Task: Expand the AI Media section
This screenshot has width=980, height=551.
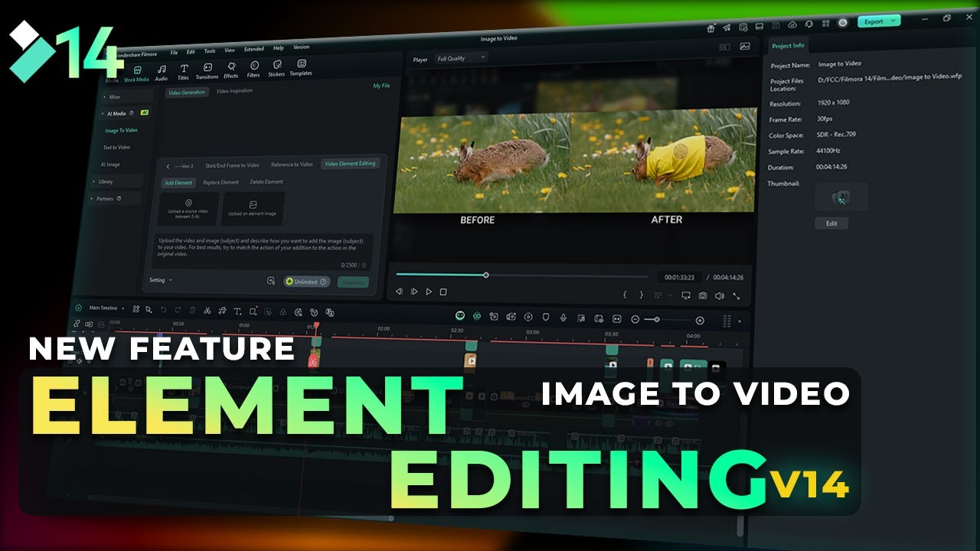Action: click(x=126, y=113)
